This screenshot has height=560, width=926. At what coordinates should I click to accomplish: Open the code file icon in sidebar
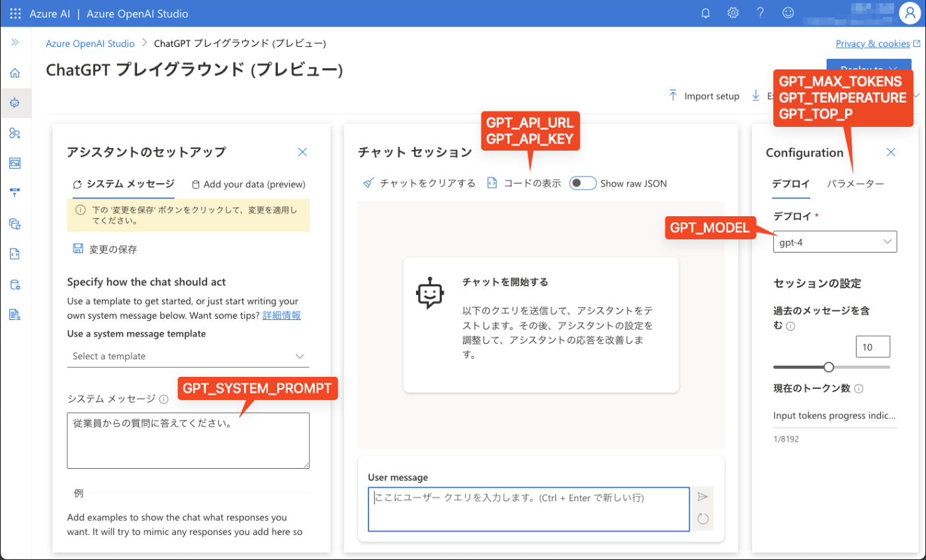15,253
